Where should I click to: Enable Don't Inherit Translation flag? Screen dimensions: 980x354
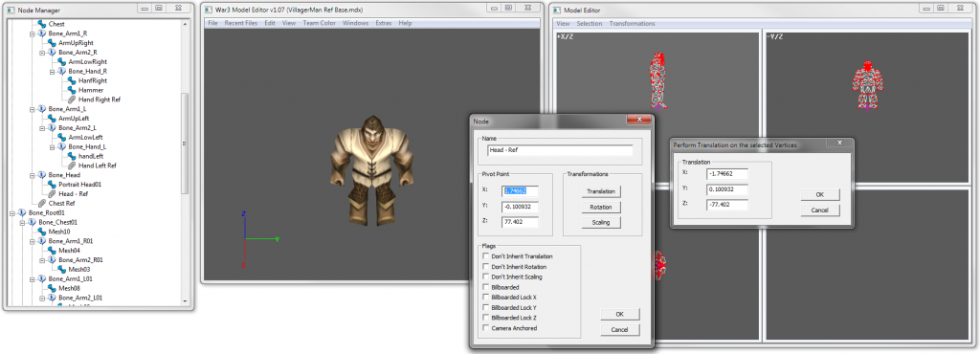point(485,256)
